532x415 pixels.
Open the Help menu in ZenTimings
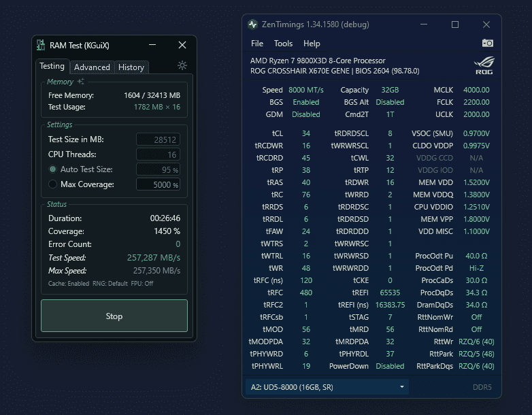tap(312, 44)
